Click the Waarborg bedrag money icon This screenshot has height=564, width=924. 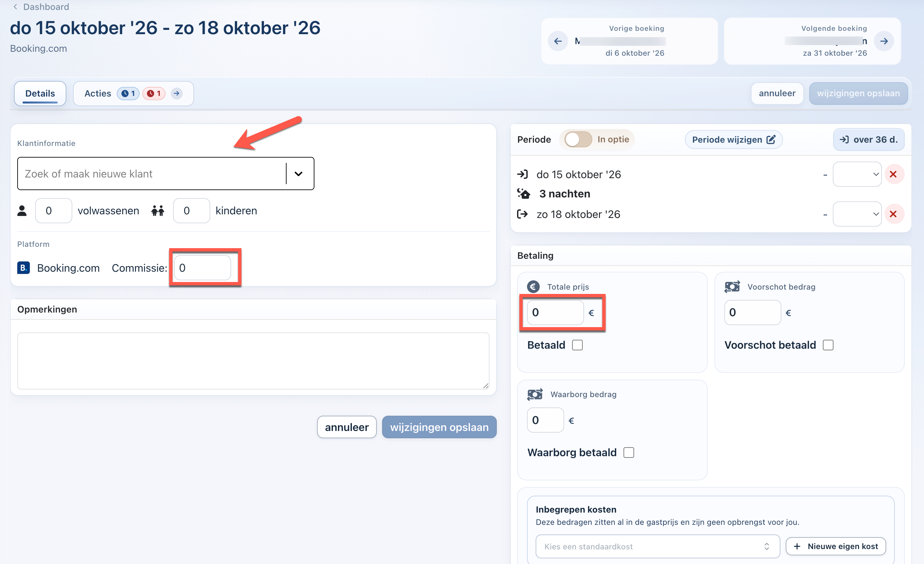click(x=535, y=394)
